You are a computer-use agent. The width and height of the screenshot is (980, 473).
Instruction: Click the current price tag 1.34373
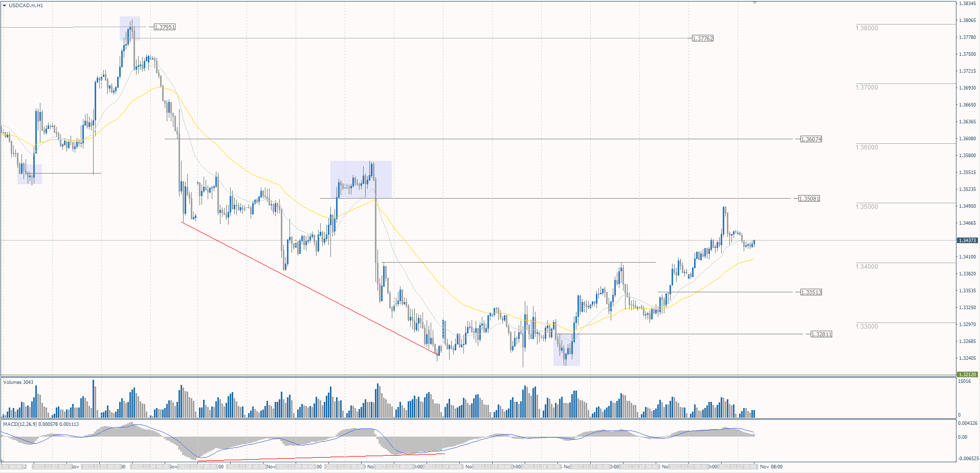(x=967, y=240)
